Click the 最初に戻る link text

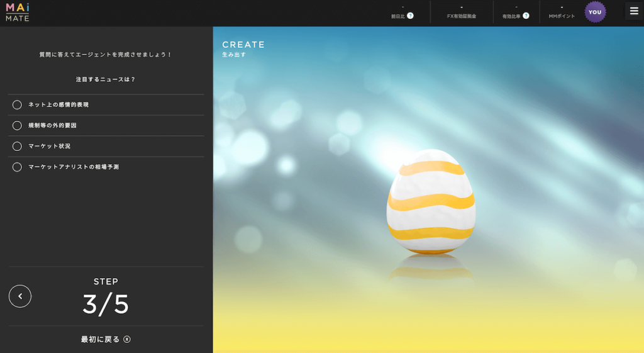coord(100,340)
